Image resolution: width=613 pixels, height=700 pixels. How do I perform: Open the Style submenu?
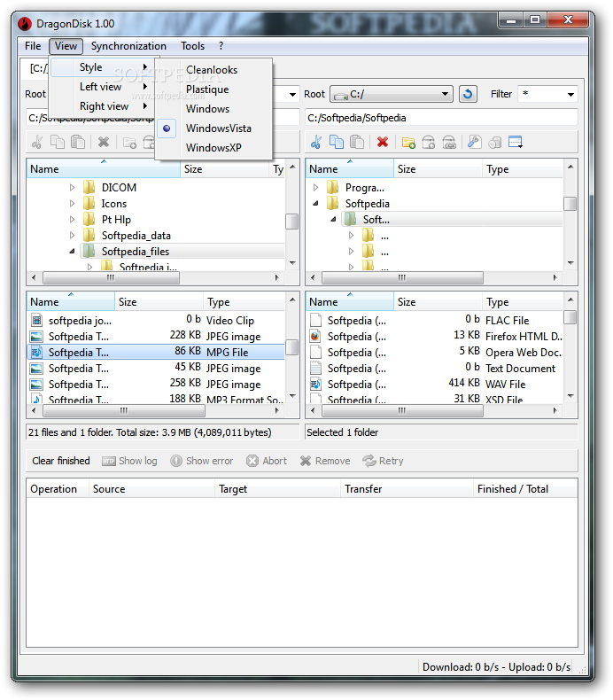click(x=102, y=67)
